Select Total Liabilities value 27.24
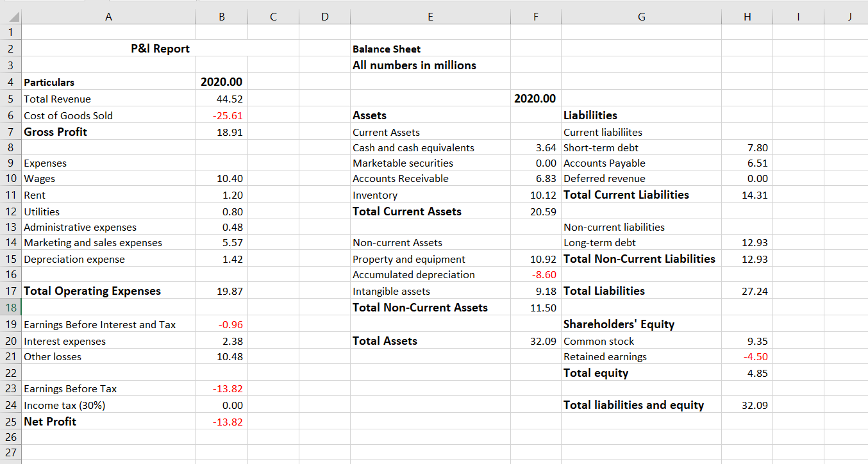The height and width of the screenshot is (464, 868). [747, 291]
